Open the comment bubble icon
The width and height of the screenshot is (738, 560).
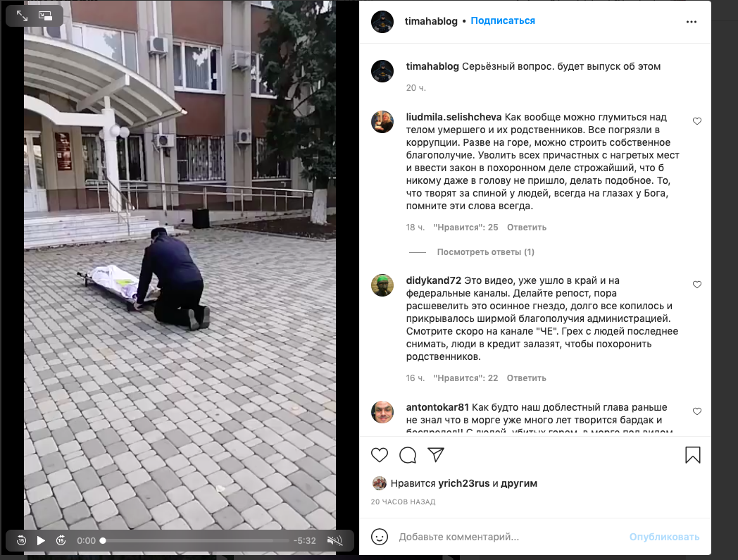tap(408, 455)
